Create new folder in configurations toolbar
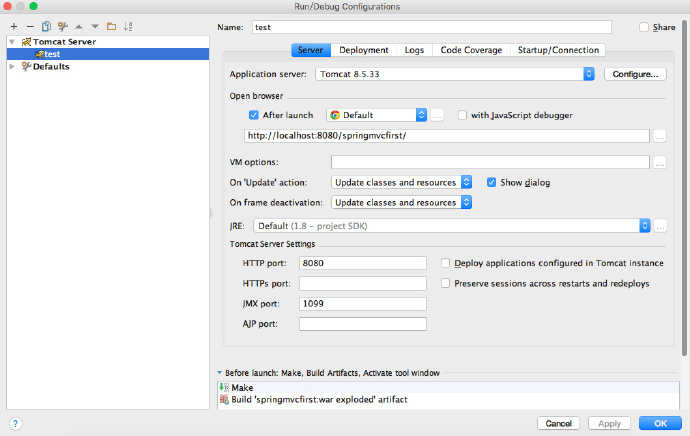 click(x=111, y=26)
